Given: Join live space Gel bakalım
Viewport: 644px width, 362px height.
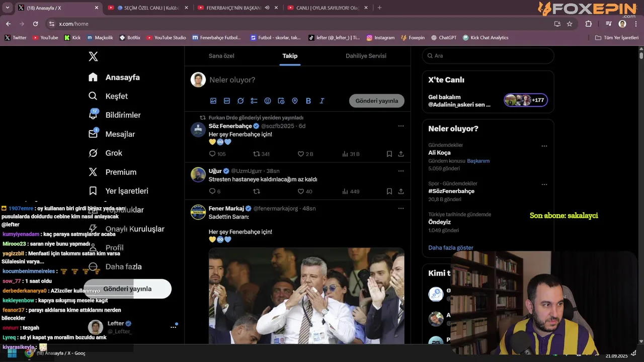Looking at the screenshot, I should (x=488, y=101).
